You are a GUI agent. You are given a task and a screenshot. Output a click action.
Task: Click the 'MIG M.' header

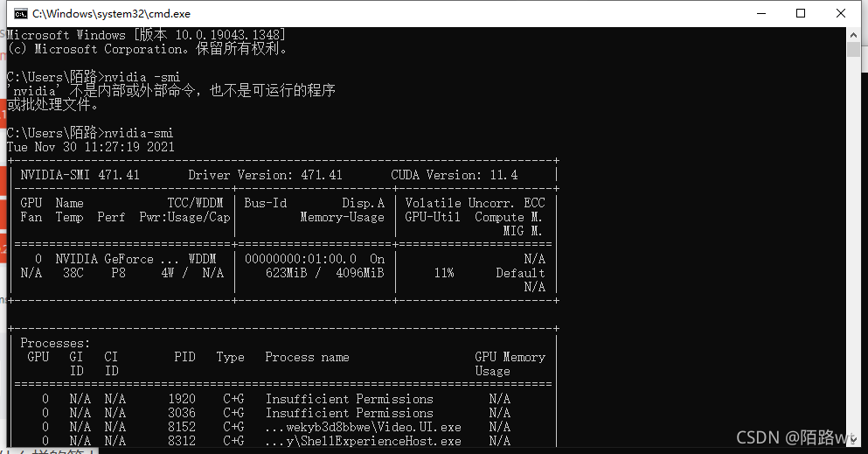[x=523, y=231]
